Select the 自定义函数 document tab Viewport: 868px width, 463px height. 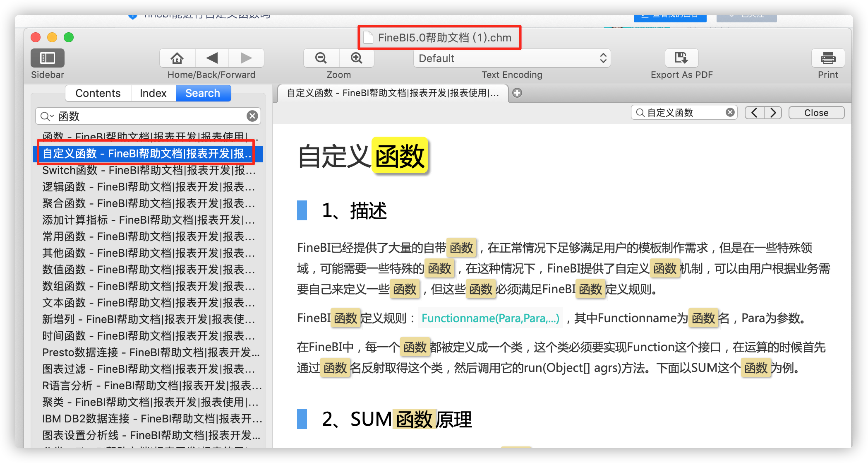(x=393, y=93)
